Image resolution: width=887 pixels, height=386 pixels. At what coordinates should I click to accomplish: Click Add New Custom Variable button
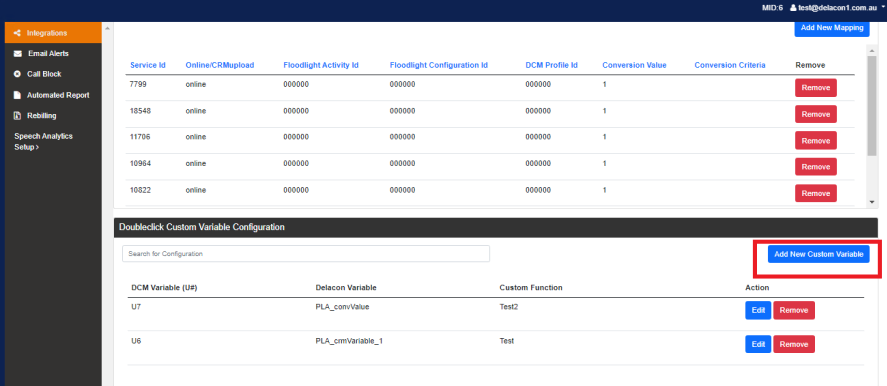(x=818, y=255)
